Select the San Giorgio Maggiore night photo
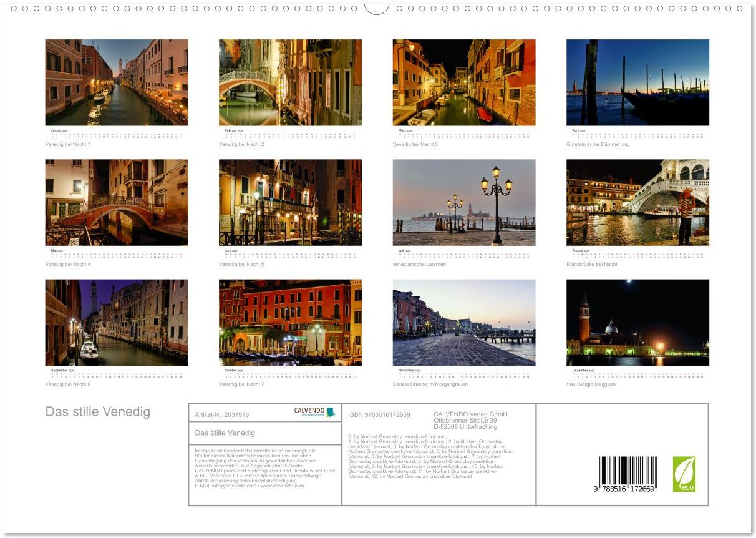Viewport: 756px width, 538px height. 637,322
